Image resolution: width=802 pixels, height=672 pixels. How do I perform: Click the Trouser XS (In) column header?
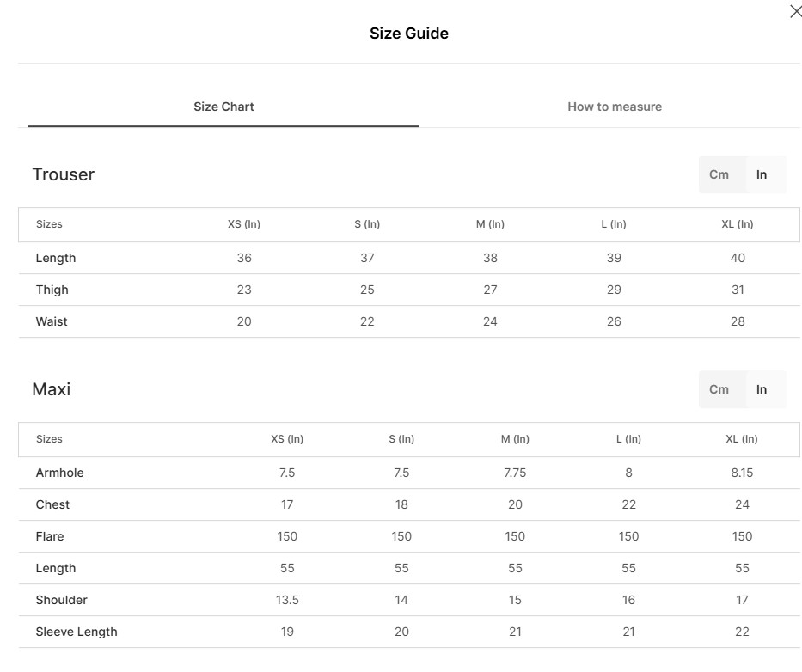coord(244,224)
